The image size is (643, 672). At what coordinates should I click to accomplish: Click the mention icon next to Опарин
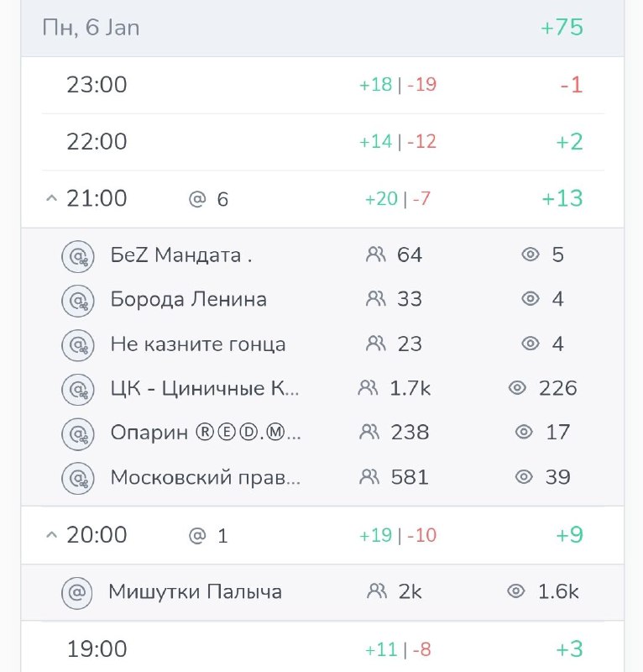coord(77,434)
